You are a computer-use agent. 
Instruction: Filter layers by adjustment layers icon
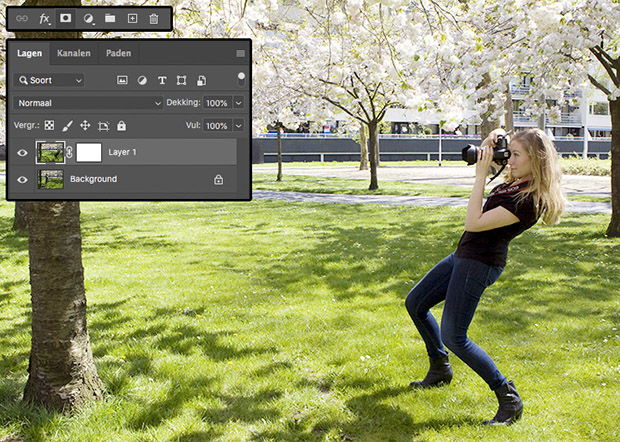tap(142, 81)
